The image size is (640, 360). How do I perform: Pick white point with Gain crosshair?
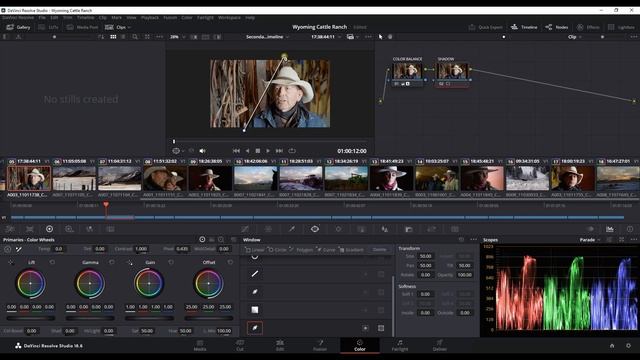(x=130, y=262)
